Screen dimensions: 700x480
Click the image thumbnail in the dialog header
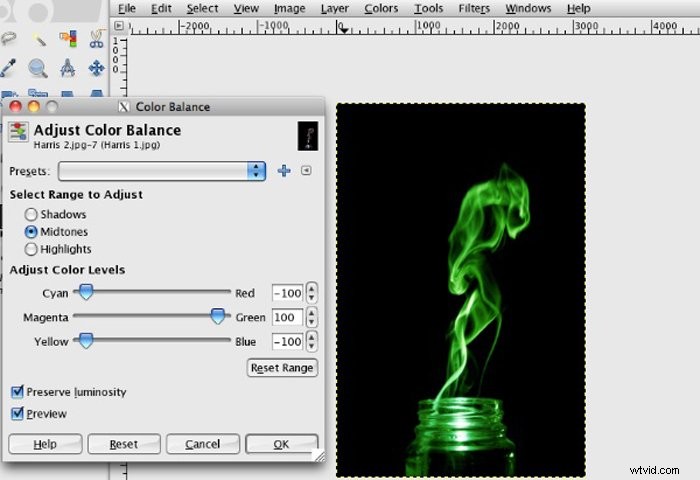(x=308, y=136)
